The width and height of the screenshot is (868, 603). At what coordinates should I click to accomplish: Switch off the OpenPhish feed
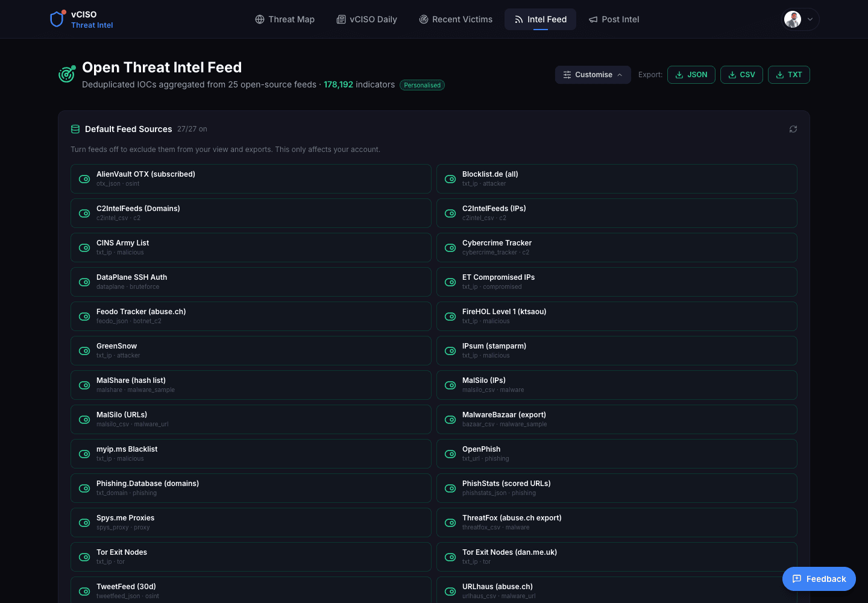coord(450,454)
